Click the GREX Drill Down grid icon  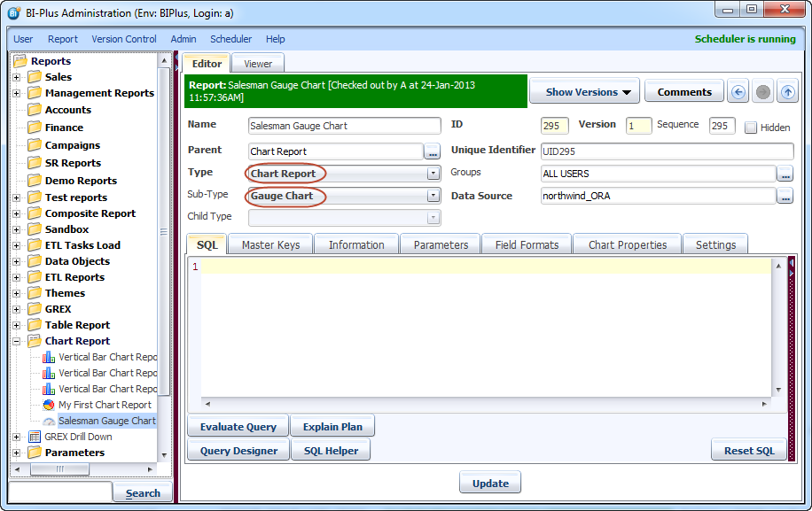[x=35, y=437]
